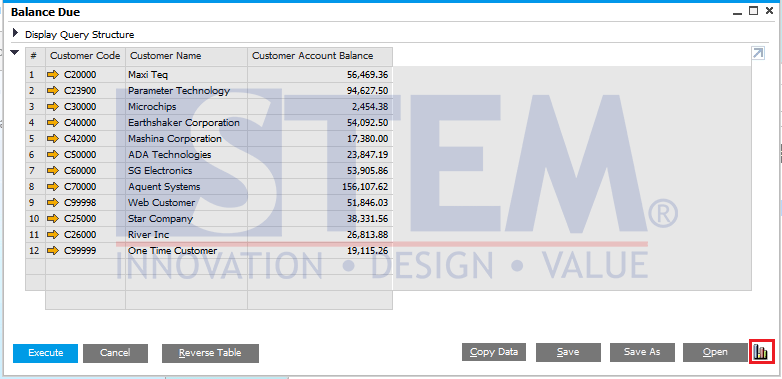782x379 pixels.
Task: Select the River Inc name cell
Action: (x=187, y=234)
